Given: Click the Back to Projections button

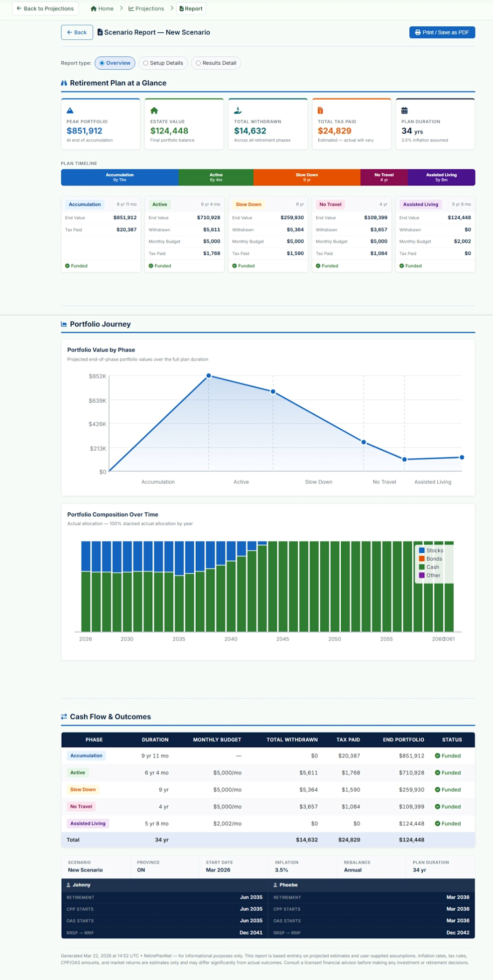Looking at the screenshot, I should [45, 8].
